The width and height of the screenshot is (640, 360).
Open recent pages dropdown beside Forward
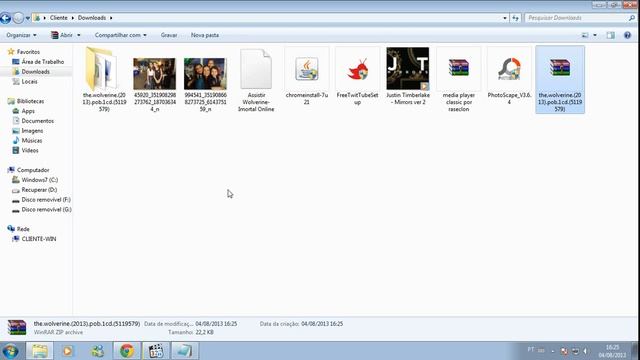(28, 18)
